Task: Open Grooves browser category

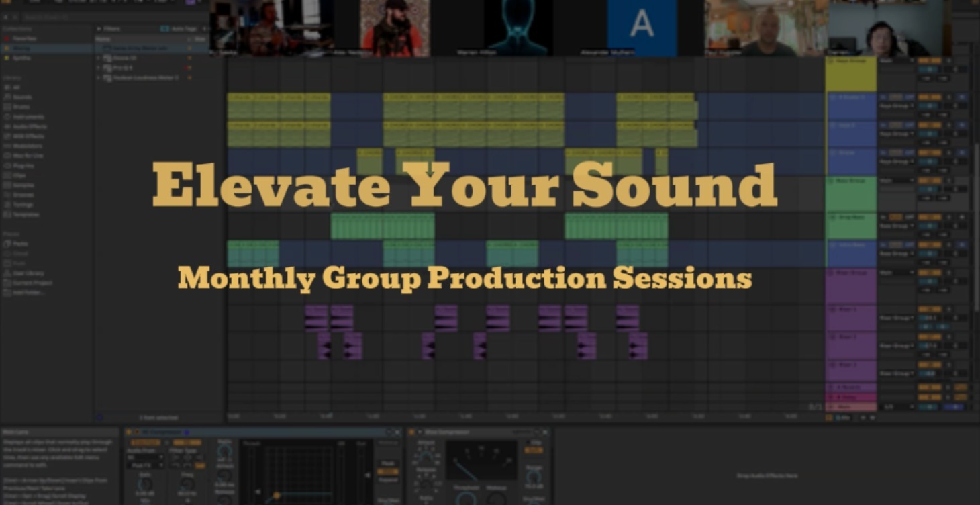Action: pyautogui.click(x=23, y=195)
